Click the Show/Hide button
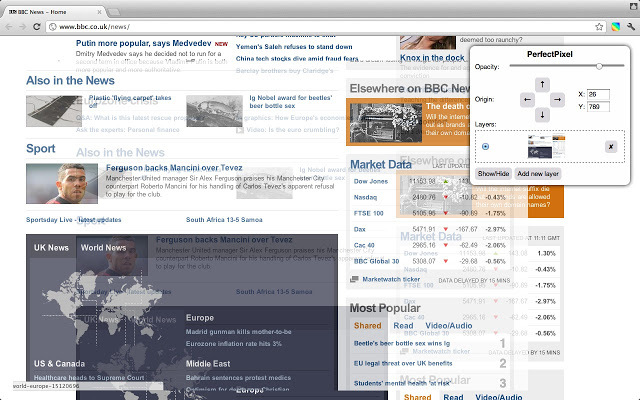The width and height of the screenshot is (640, 400). (x=493, y=174)
